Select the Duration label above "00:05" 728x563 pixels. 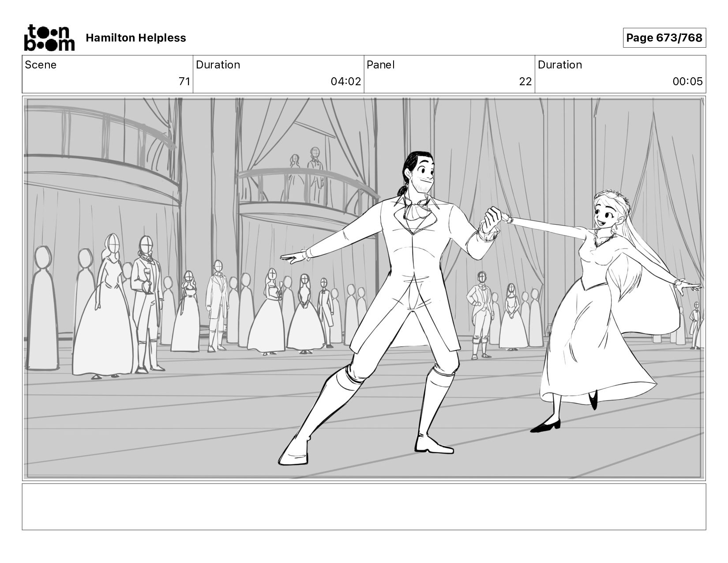click(560, 65)
